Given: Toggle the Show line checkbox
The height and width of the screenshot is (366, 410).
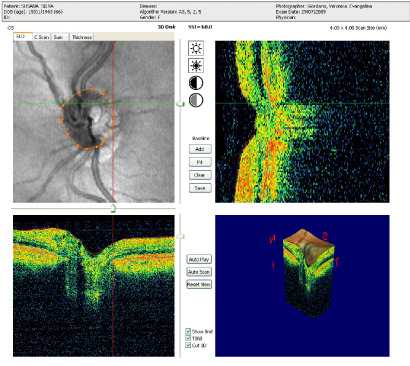Looking at the screenshot, I should (x=188, y=331).
